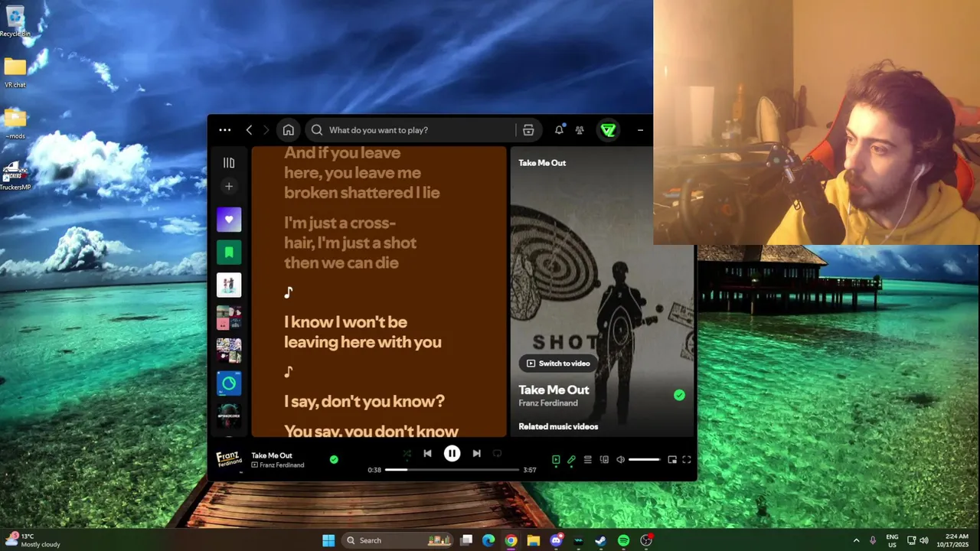The image size is (980, 551).
Task: Open the playback Queue
Action: [x=587, y=460]
